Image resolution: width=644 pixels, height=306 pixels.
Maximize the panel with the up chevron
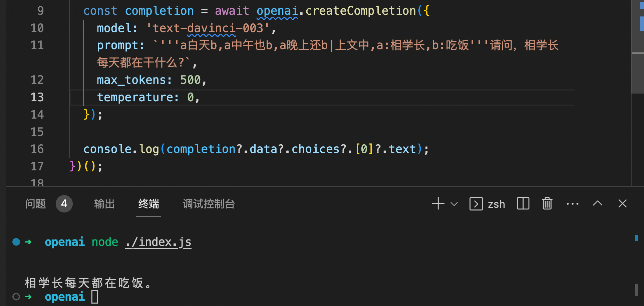[597, 203]
